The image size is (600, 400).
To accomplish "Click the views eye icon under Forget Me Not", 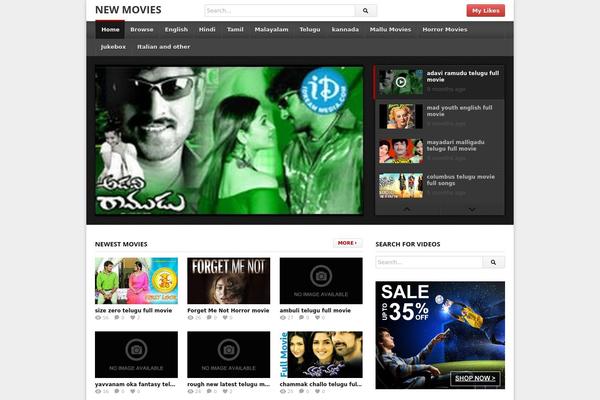I will [x=191, y=318].
